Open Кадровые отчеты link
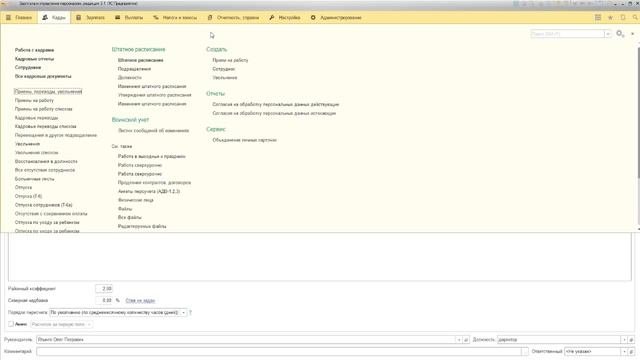Screen dimensions: 640x360 click(34, 59)
